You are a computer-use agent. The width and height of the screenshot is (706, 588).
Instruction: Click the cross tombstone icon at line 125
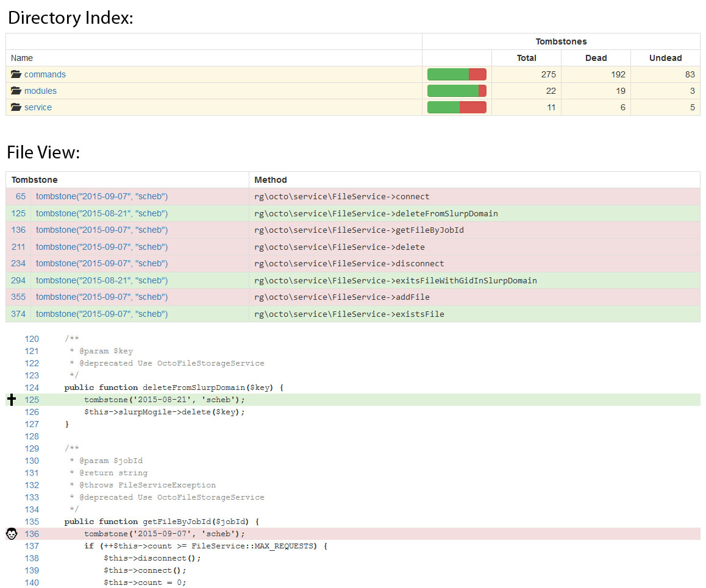tap(11, 400)
